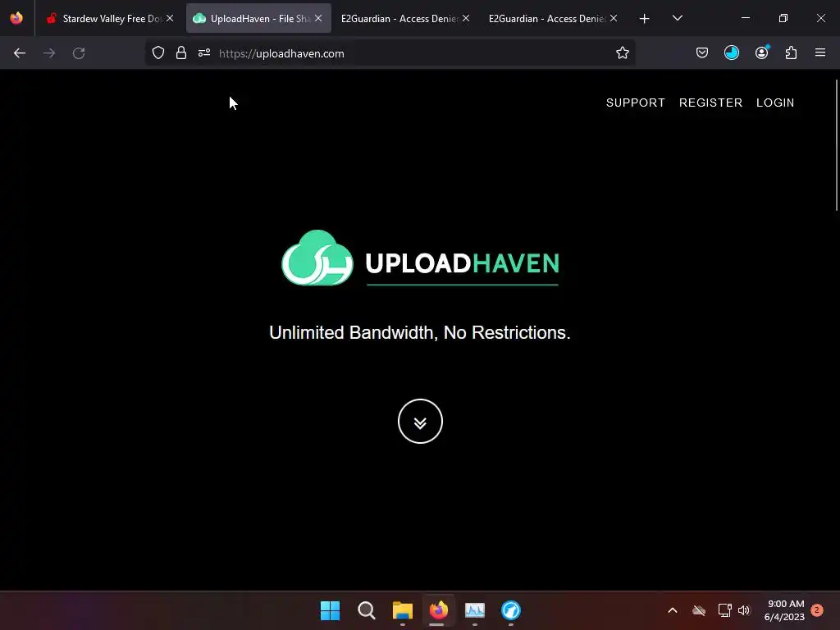Restore down the Firefox window
The height and width of the screenshot is (630, 840).
(x=783, y=18)
